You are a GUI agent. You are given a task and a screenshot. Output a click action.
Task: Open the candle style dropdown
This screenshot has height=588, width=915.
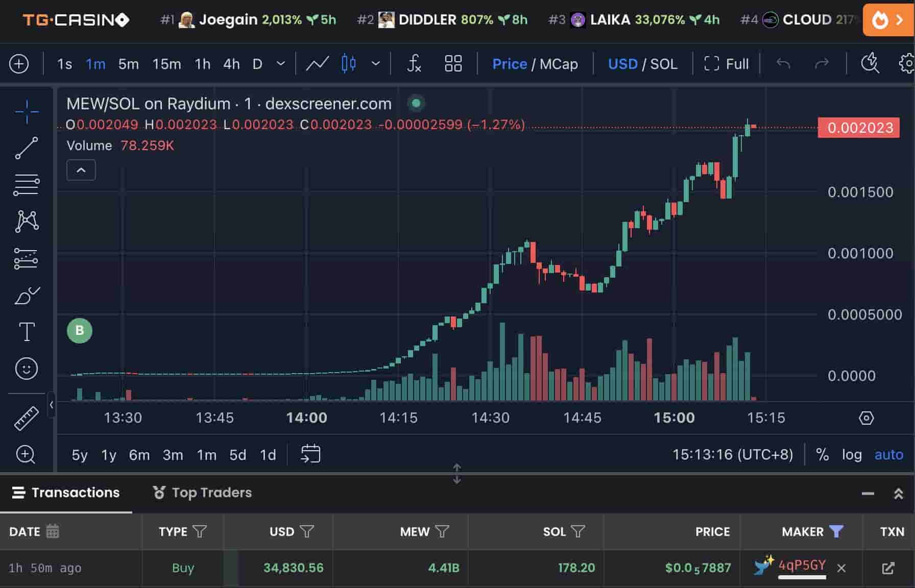tap(376, 64)
